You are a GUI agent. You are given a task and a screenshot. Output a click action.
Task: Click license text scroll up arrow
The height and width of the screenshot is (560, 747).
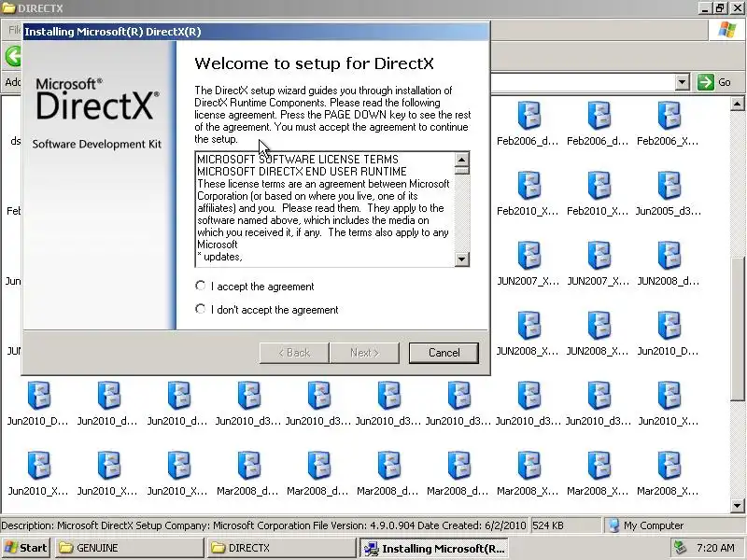(461, 159)
